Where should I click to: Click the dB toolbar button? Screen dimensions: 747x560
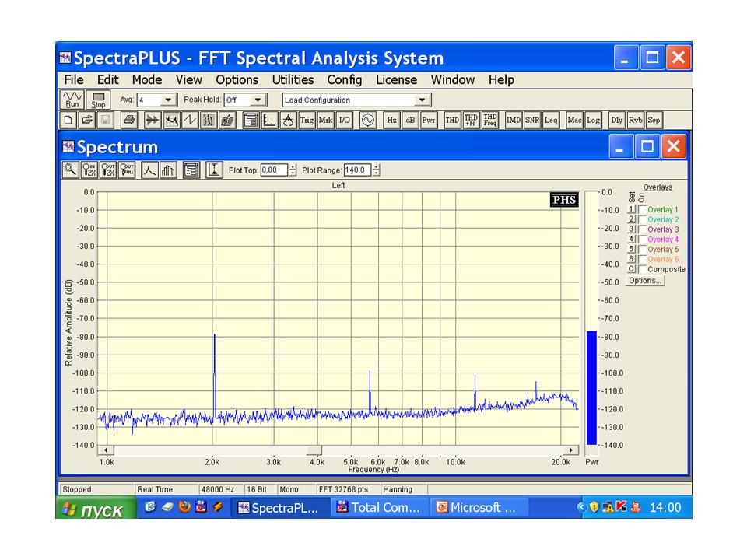[x=410, y=120]
